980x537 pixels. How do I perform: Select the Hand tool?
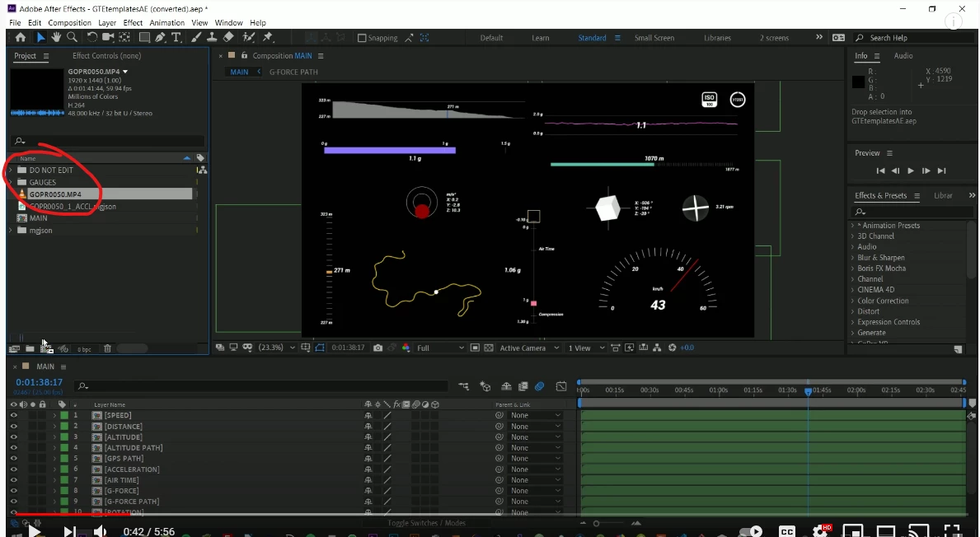[x=56, y=37]
